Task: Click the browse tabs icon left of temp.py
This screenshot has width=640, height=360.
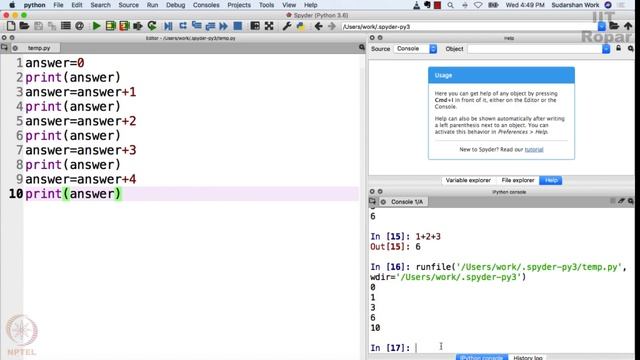Action: click(x=4, y=48)
